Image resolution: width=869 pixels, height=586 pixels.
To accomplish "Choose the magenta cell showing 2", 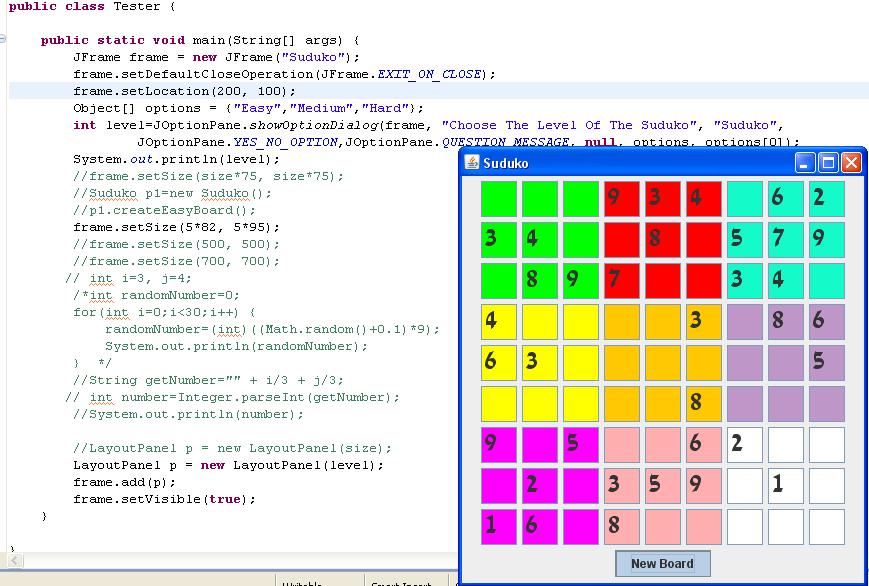I will [539, 485].
